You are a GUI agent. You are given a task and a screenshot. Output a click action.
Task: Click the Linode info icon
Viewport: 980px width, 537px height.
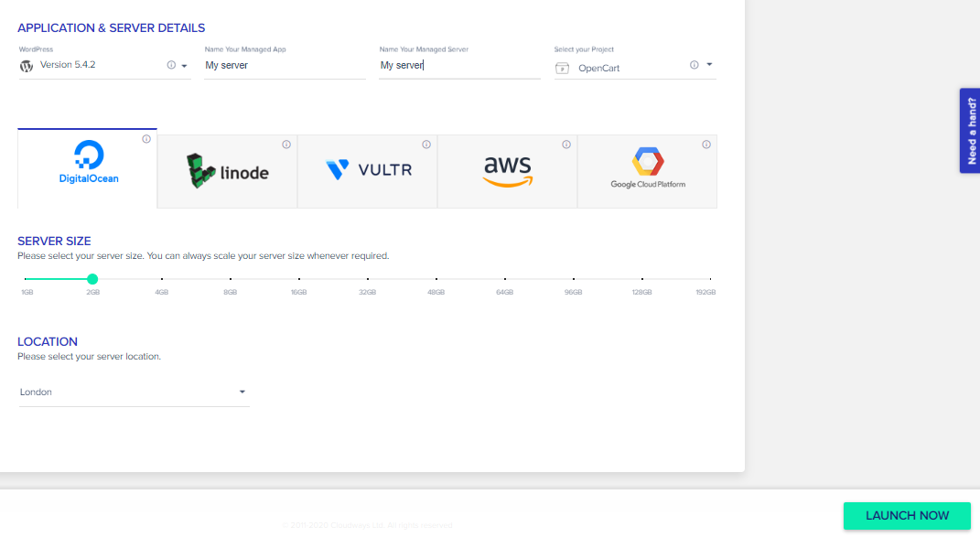[286, 145]
